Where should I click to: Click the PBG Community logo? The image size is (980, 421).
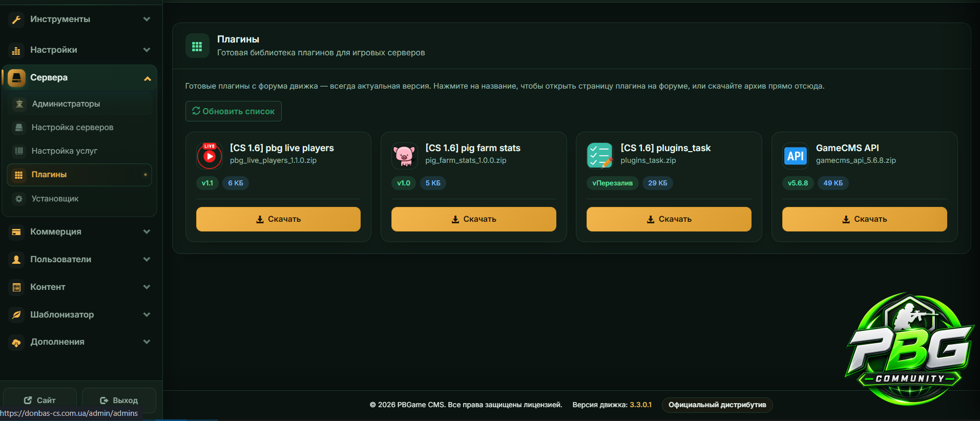click(x=910, y=348)
